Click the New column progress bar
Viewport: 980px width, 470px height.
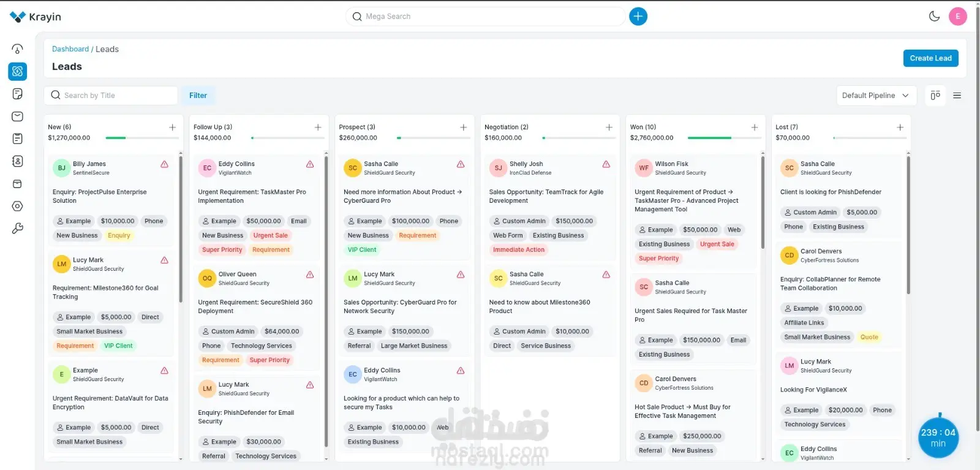[x=141, y=138]
